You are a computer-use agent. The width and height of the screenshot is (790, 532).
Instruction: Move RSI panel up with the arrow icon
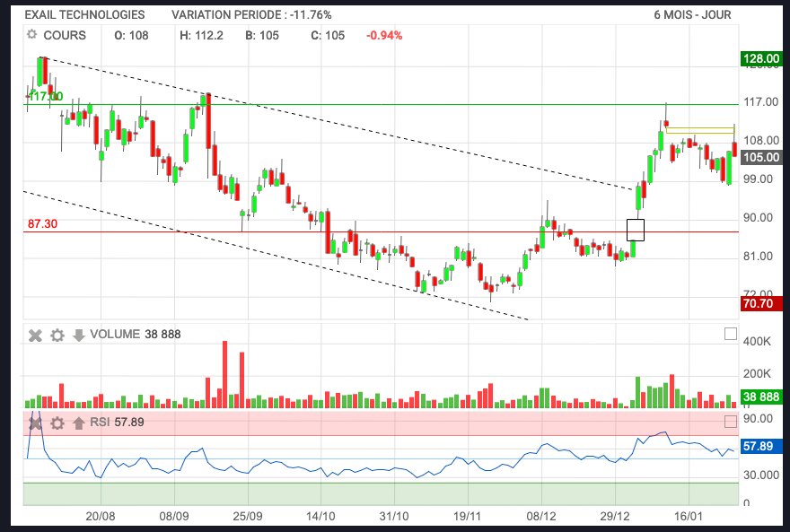click(x=79, y=423)
